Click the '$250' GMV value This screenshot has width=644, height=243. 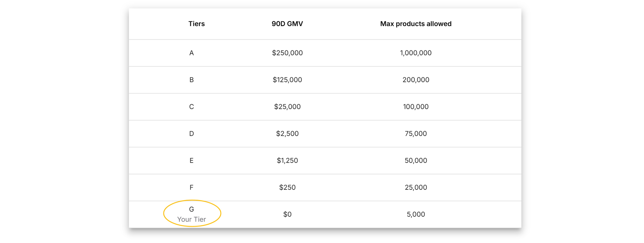[x=287, y=187]
